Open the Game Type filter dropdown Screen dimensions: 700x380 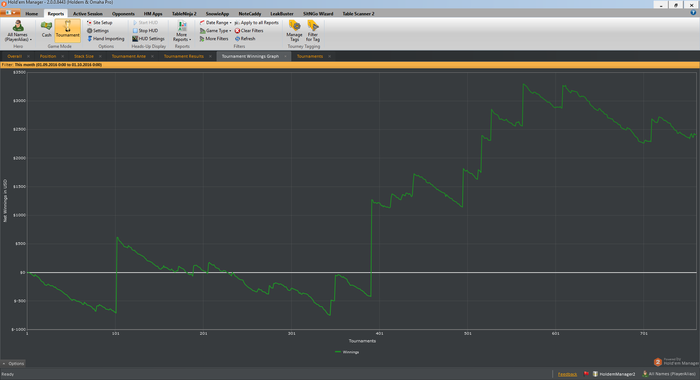(216, 31)
